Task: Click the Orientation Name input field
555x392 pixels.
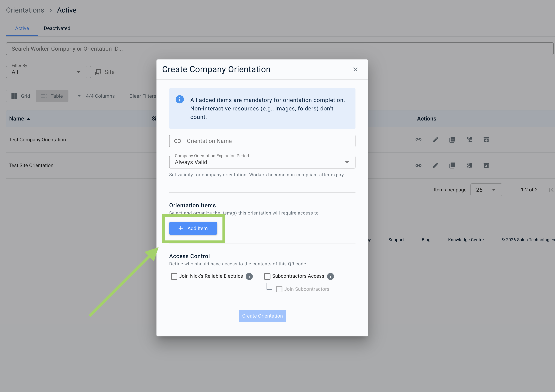Action: click(268, 141)
